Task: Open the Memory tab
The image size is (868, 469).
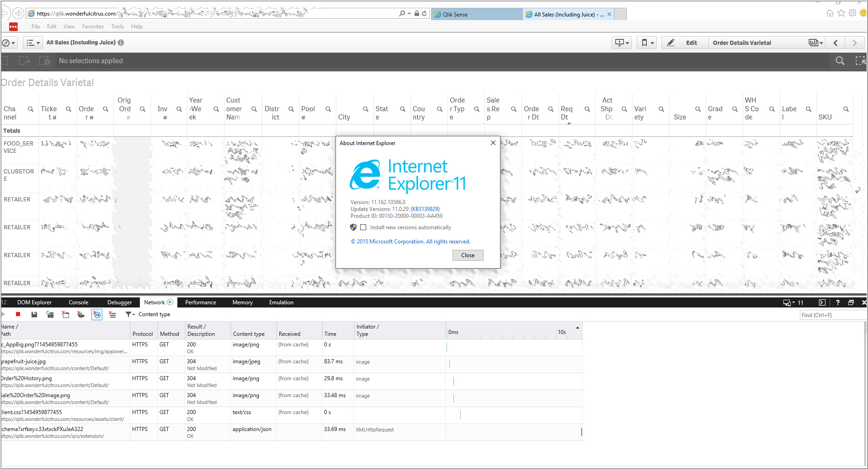Action: [x=242, y=302]
